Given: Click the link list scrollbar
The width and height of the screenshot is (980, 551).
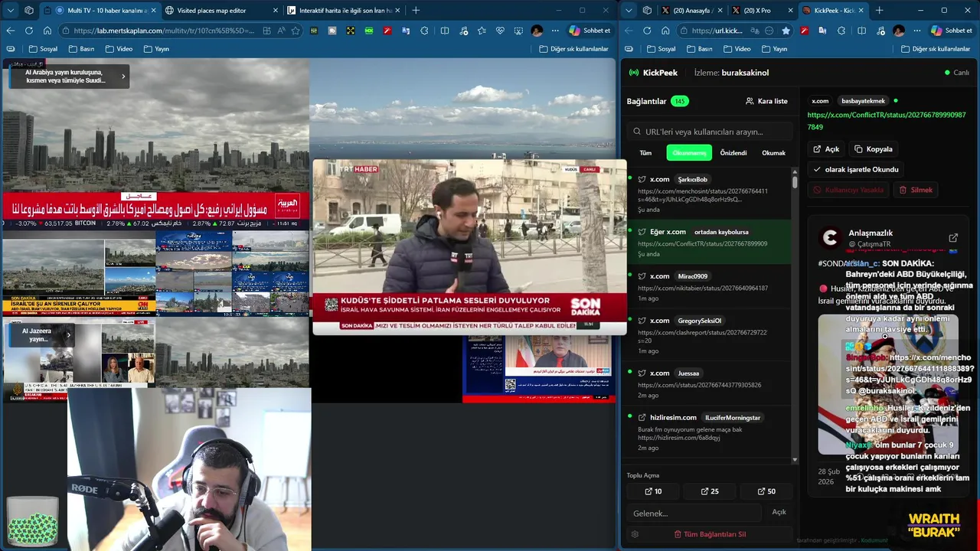Looking at the screenshot, I should pyautogui.click(x=795, y=182).
